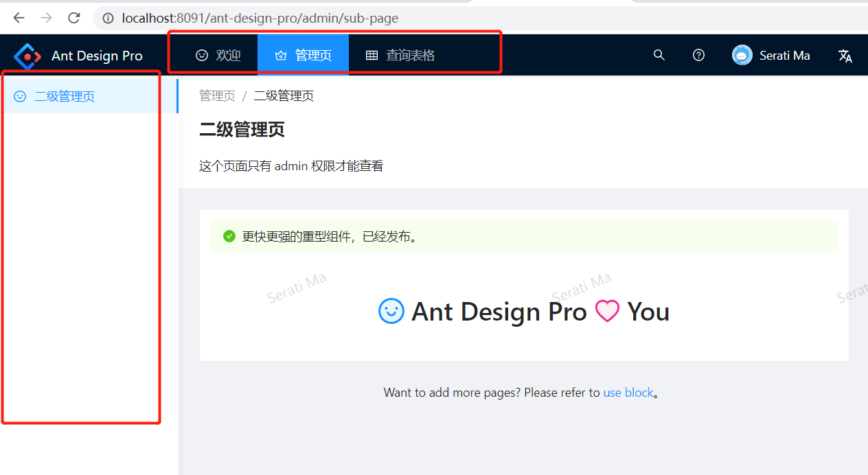The image size is (868, 475).
Task: Click the crown icon on the 管理页 tab
Action: [x=280, y=55]
